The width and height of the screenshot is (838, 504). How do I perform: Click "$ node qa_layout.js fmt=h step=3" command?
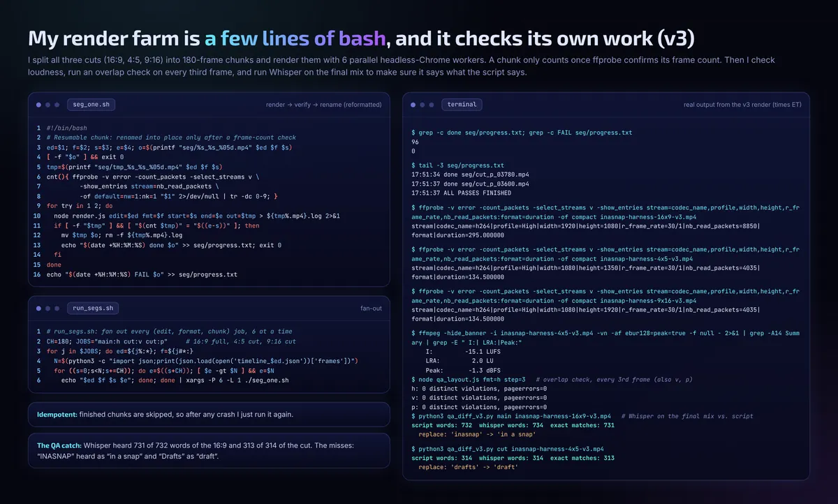(x=469, y=378)
